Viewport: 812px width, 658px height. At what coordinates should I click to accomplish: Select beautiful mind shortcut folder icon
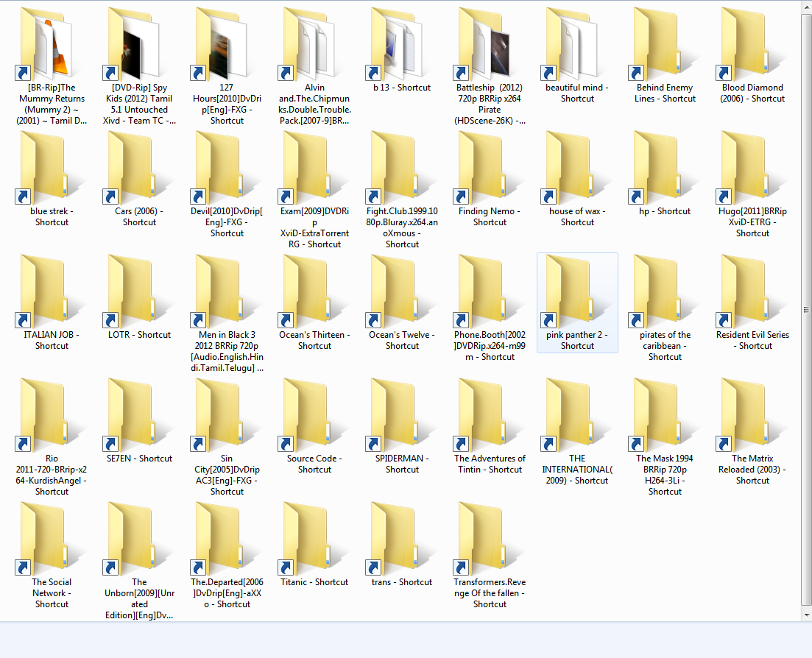570,44
